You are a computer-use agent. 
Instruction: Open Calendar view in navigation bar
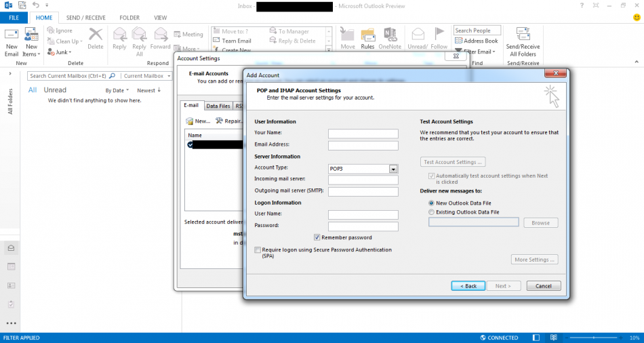click(x=11, y=266)
